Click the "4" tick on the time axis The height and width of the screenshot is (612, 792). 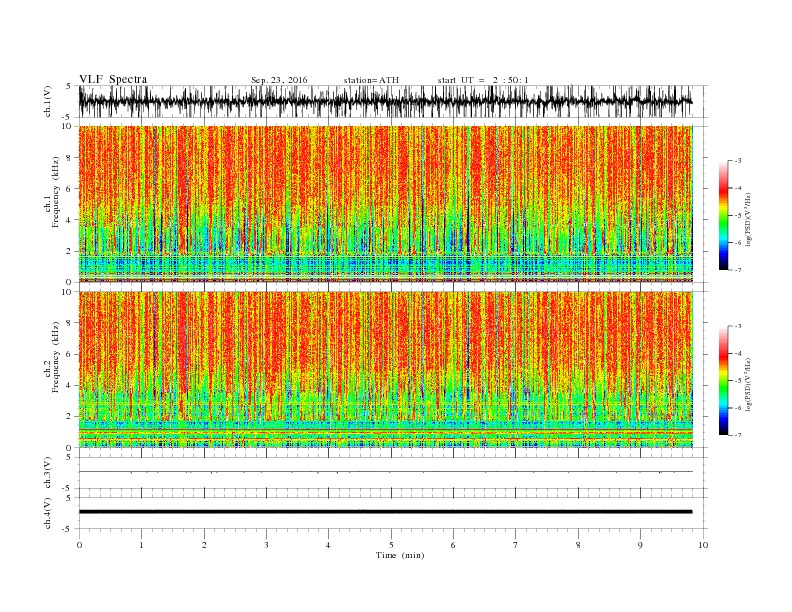click(328, 545)
